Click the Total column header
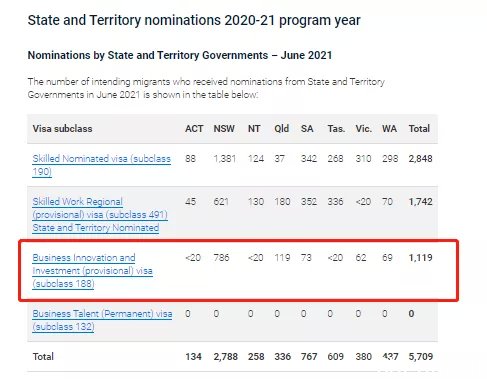 [419, 129]
